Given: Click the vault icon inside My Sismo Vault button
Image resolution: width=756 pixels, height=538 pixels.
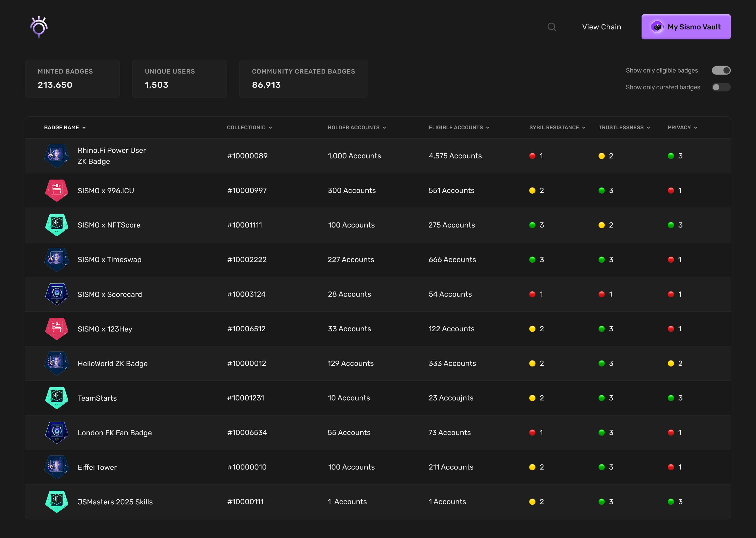Looking at the screenshot, I should tap(657, 27).
